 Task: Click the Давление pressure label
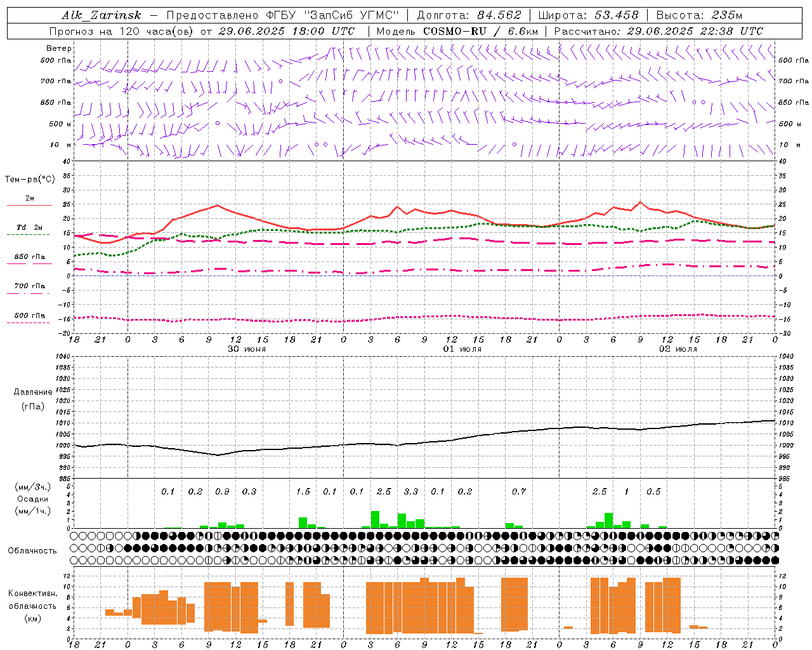click(x=32, y=392)
